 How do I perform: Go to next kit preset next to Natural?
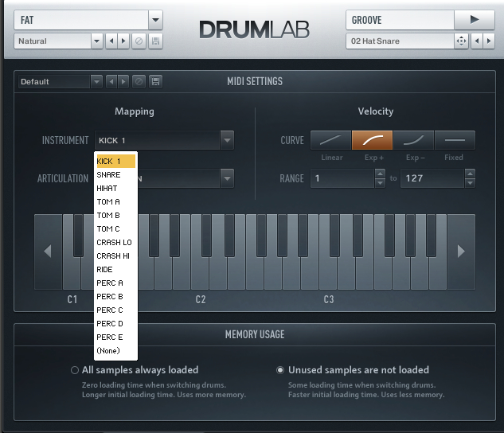point(123,41)
